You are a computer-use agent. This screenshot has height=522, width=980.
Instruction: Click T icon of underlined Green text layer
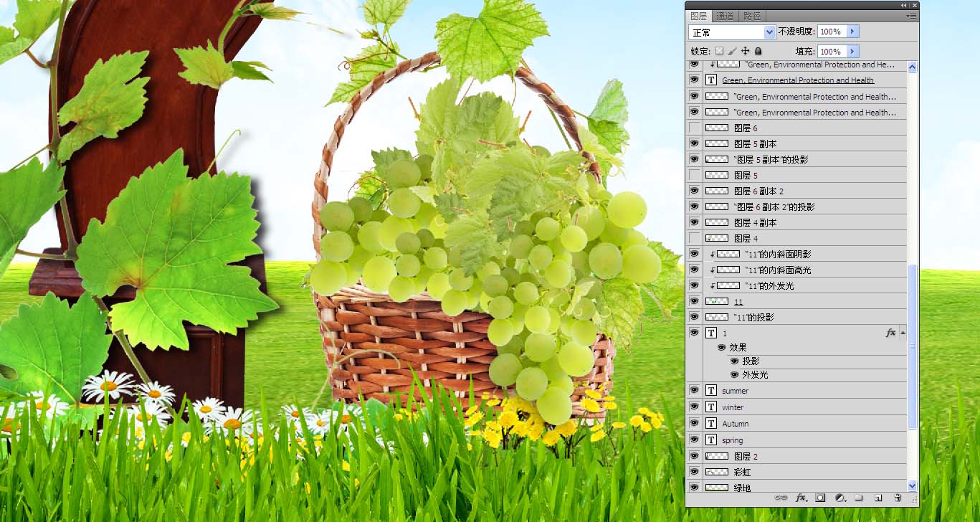[711, 80]
